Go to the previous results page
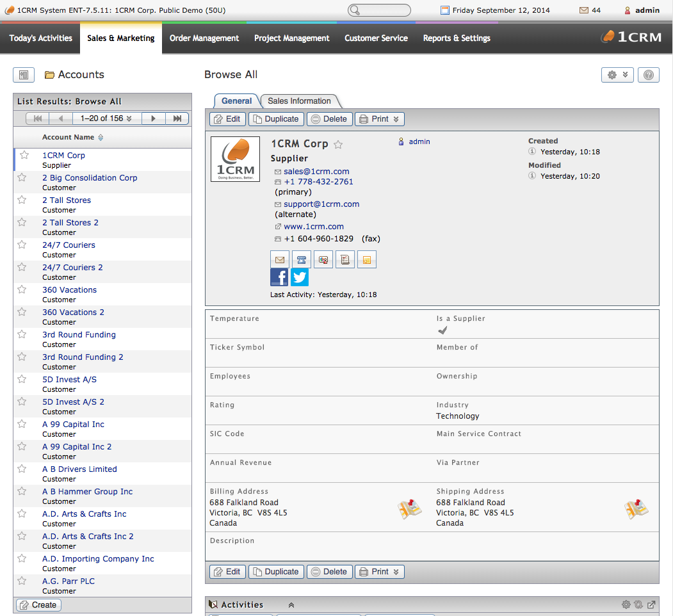Screen dimensions: 673x616 pyautogui.click(x=61, y=118)
